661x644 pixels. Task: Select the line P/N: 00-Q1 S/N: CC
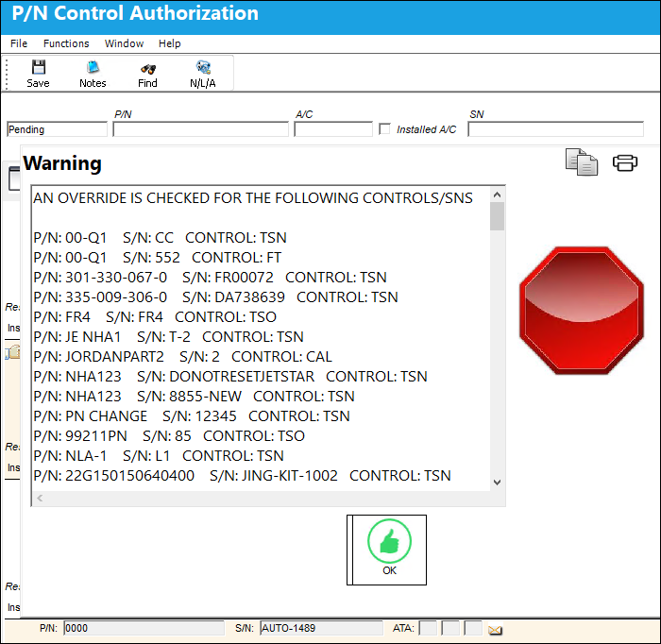161,238
